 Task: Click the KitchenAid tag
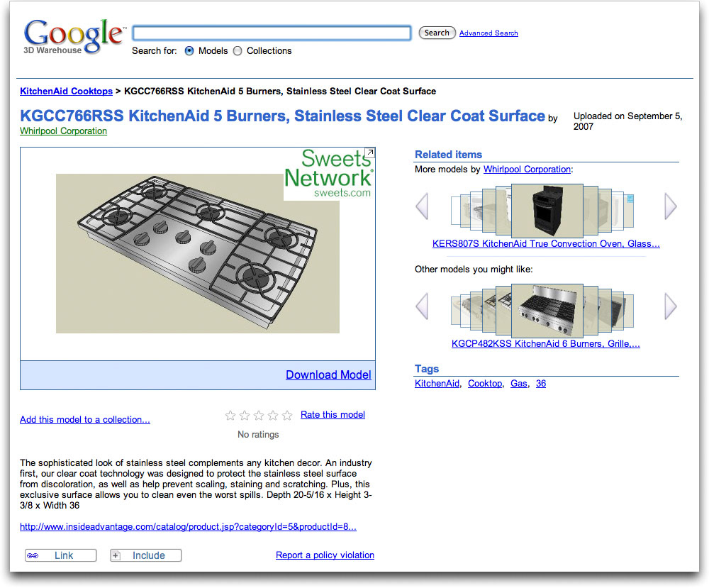pyautogui.click(x=437, y=383)
